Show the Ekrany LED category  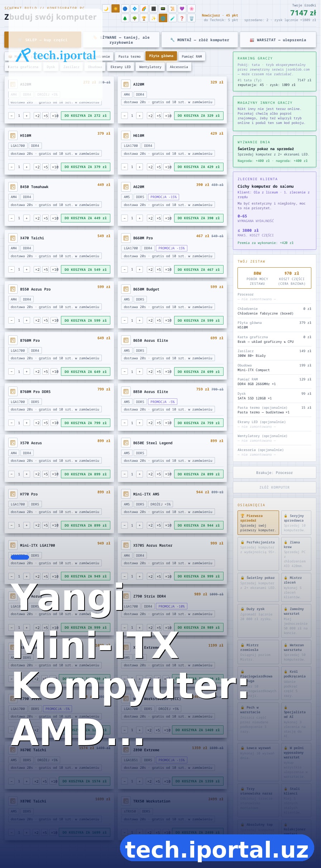(120, 67)
